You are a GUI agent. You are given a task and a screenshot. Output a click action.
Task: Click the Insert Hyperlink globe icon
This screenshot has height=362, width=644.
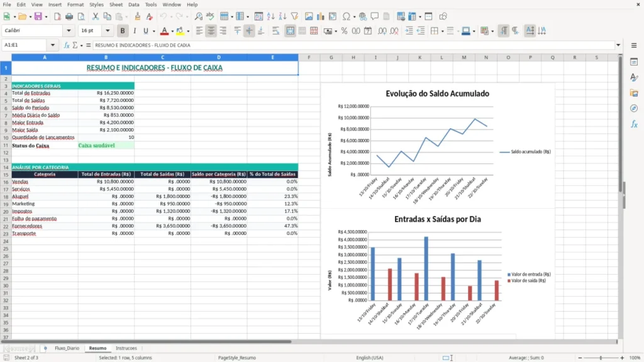(x=363, y=16)
